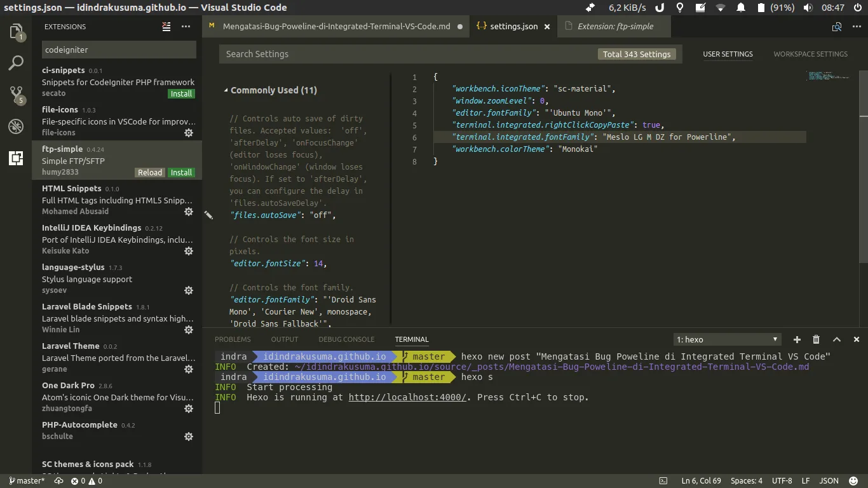
Task: Switch to the settings.json editor tab
Action: pyautogui.click(x=513, y=27)
